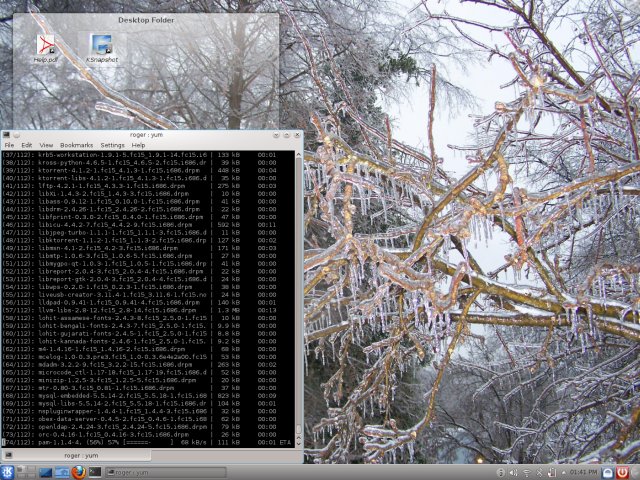Image resolution: width=640 pixels, height=480 pixels.
Task: Click the red power leave button
Action: [623, 473]
